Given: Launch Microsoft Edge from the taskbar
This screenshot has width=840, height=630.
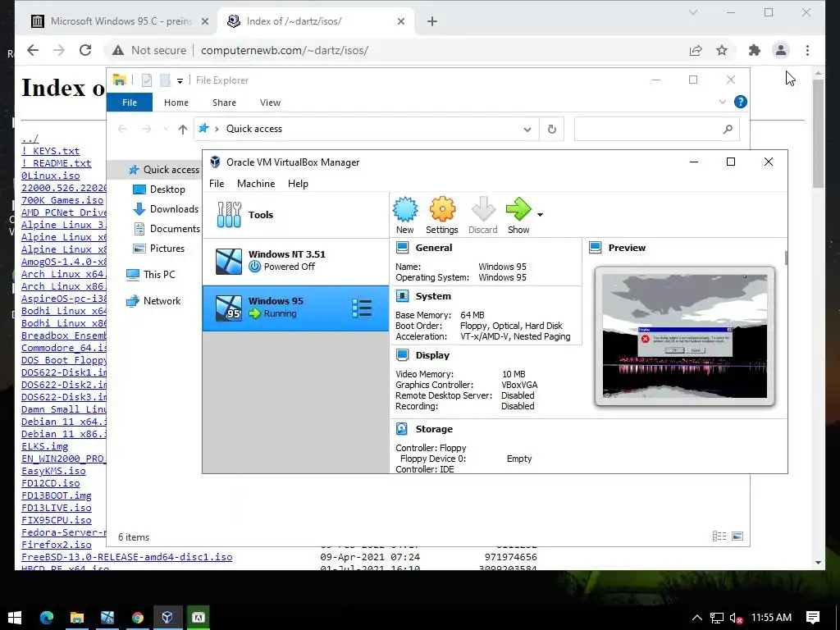Looking at the screenshot, I should click(x=47, y=618).
